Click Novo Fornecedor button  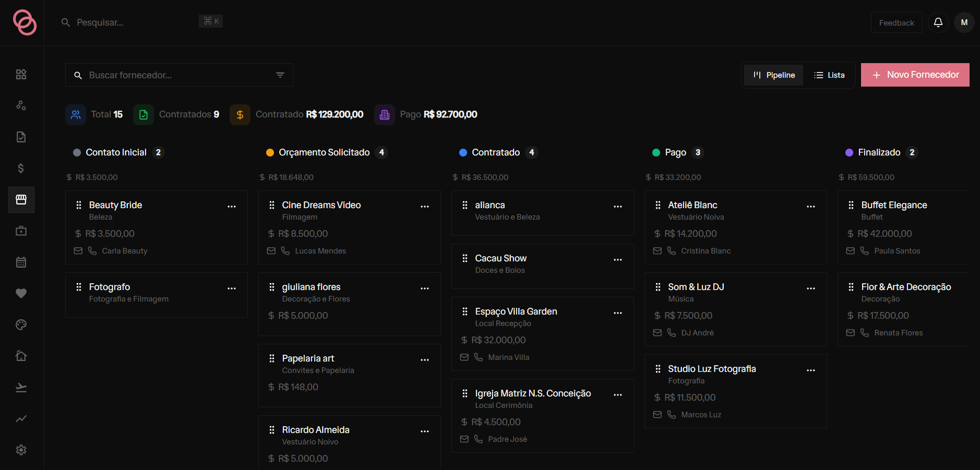[x=915, y=75]
